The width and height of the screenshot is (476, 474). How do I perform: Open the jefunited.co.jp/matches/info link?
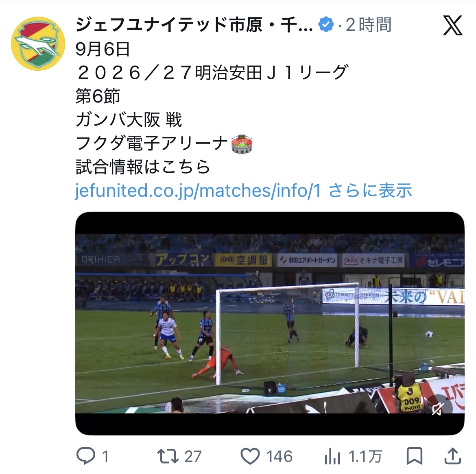click(x=198, y=190)
